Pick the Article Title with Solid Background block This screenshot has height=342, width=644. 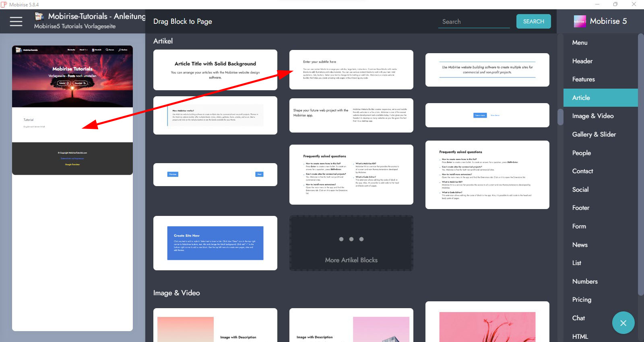(x=215, y=70)
